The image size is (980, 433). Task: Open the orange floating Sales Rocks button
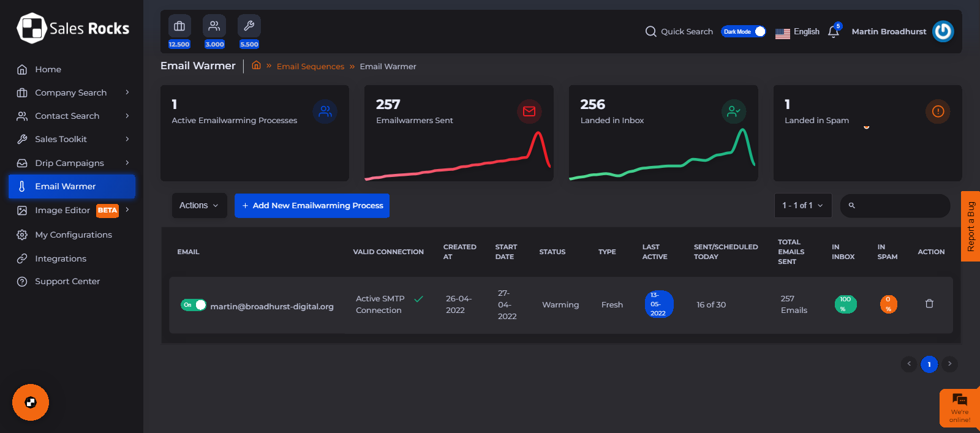pyautogui.click(x=31, y=402)
